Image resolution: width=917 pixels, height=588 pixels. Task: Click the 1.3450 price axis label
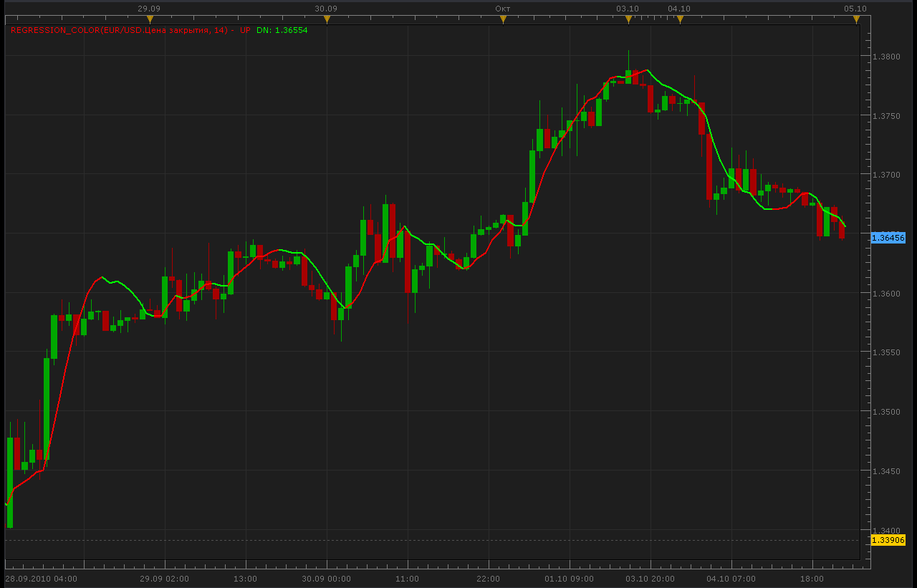(x=886, y=472)
